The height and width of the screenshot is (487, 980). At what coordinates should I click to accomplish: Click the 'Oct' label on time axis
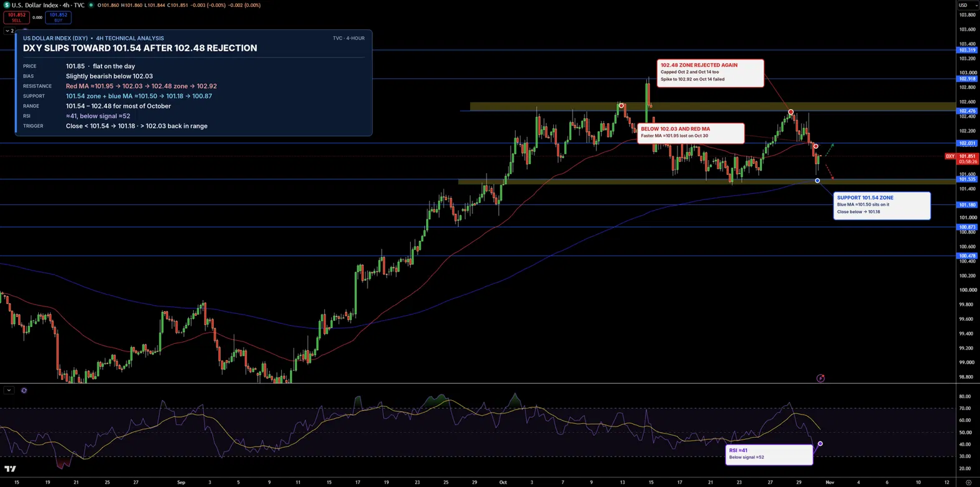point(504,483)
